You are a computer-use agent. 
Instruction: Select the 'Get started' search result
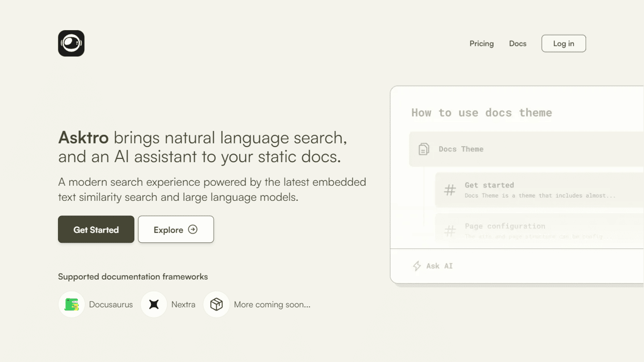click(x=539, y=190)
